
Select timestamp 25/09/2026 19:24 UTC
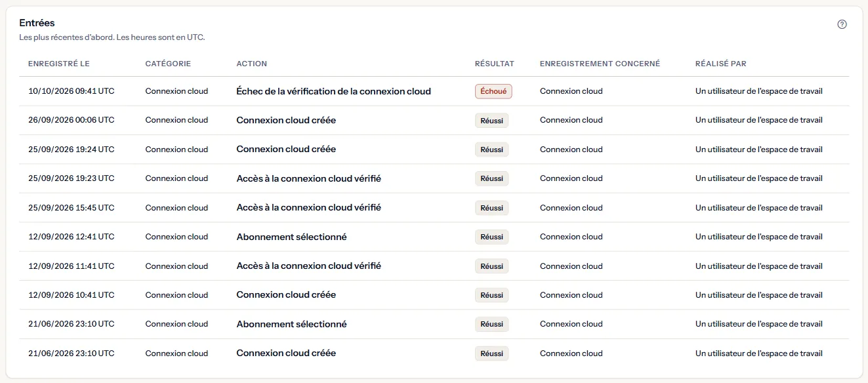[x=72, y=150]
